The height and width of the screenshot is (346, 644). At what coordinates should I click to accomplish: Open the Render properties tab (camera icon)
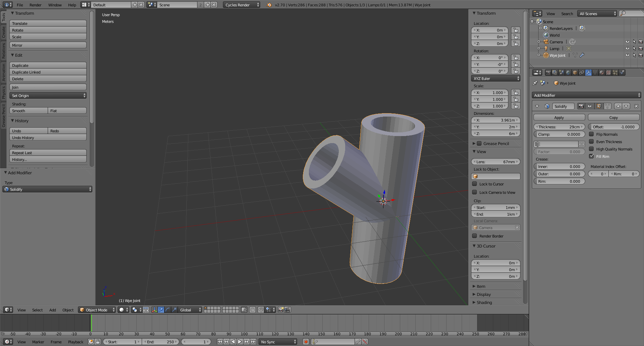pos(548,73)
